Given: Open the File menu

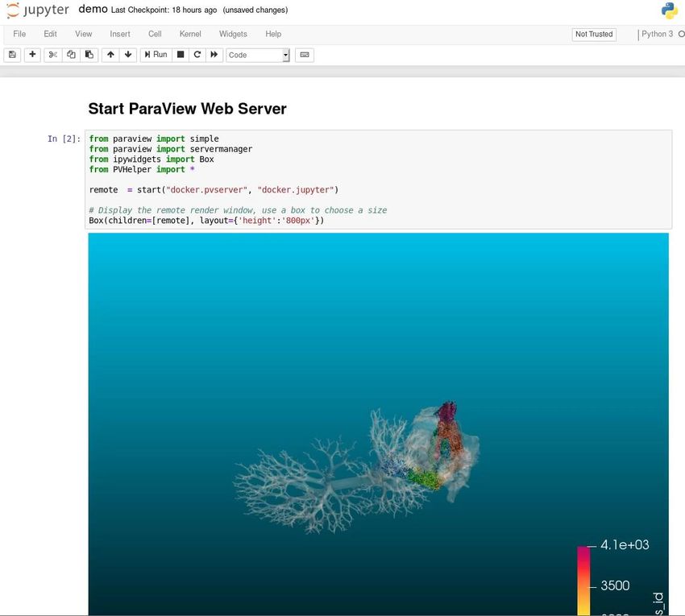Looking at the screenshot, I should 19,34.
